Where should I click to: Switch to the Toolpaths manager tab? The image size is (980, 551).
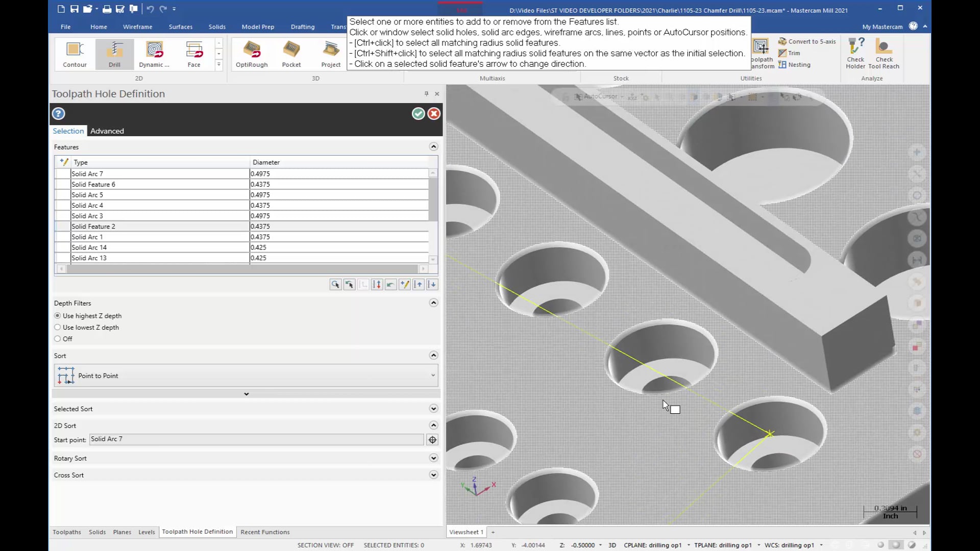[67, 532]
